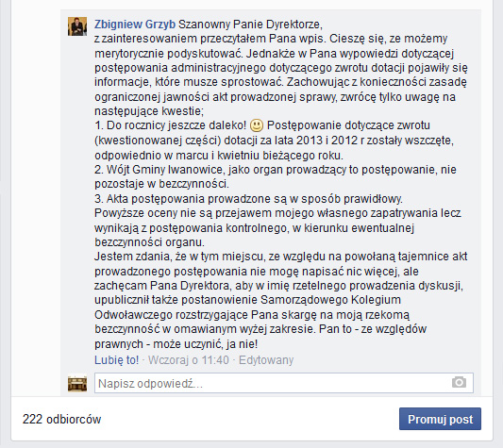Open the "Wczoraj o 11:40" timestamp link
503x448 pixels.
189,359
